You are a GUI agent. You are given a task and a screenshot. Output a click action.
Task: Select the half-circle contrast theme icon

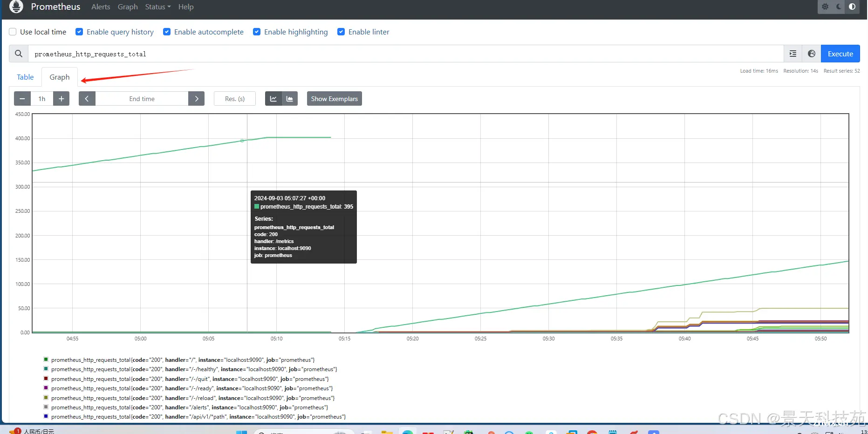(x=852, y=7)
